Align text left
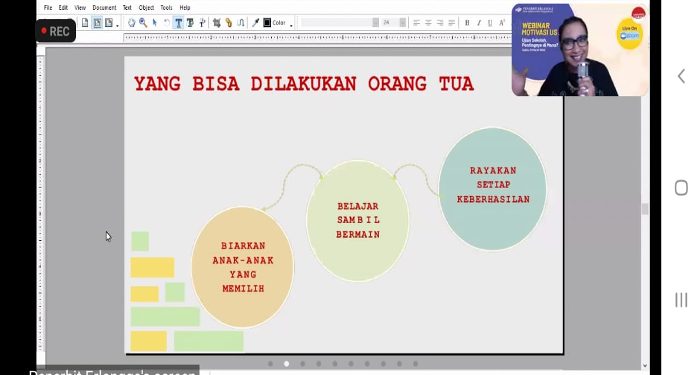 [417, 23]
